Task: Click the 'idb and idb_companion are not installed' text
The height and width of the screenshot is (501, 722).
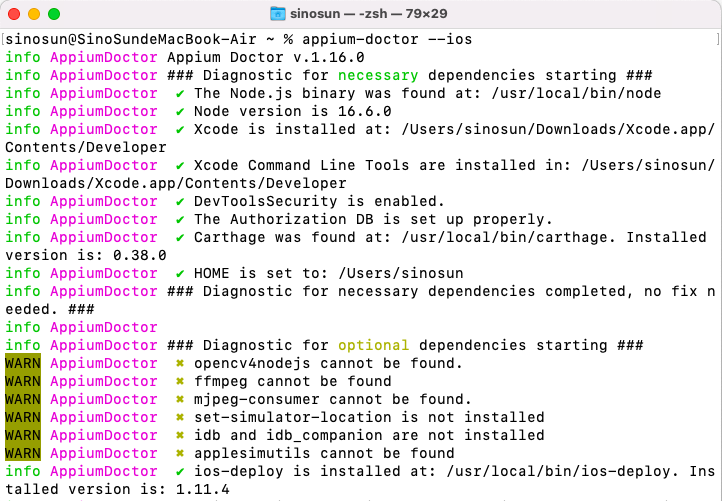Action: tap(369, 435)
